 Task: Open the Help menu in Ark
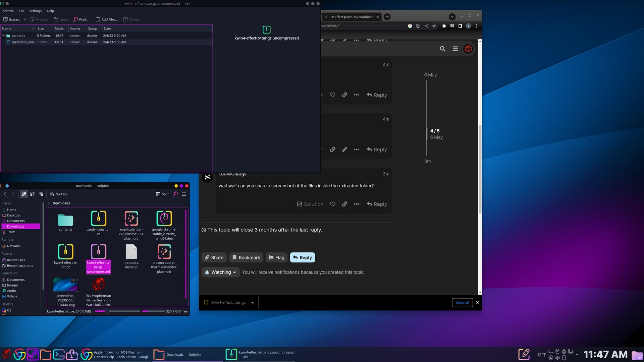[x=50, y=11]
